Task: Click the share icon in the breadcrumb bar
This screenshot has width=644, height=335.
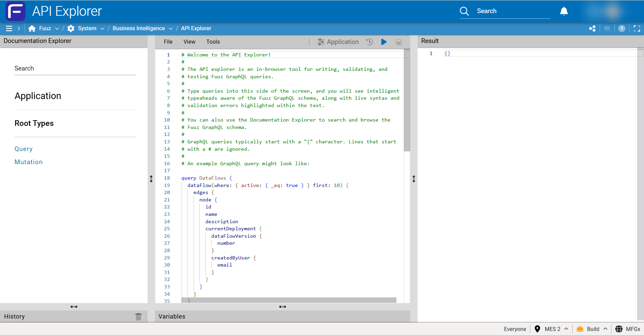Action: (x=592, y=29)
